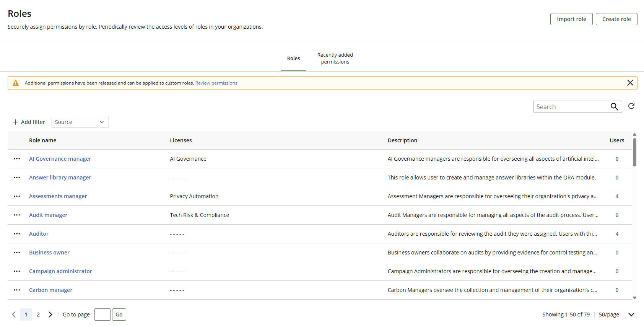
Task: Click the Create role button
Action: (616, 19)
